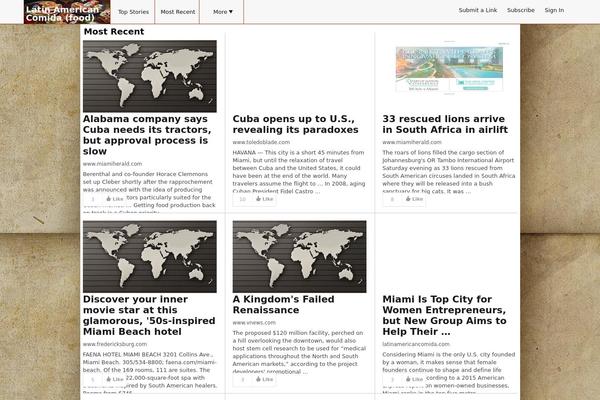Open 'Discover your inner movie star' hotel article
This screenshot has height=400, width=600.
point(149,315)
